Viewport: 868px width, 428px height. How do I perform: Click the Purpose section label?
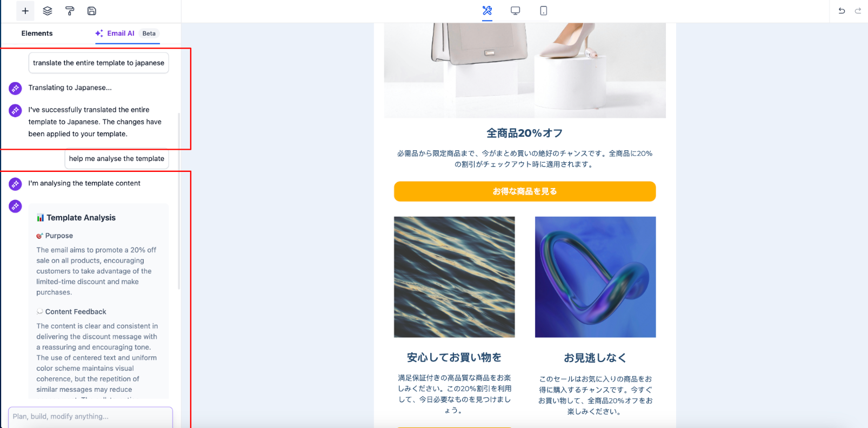[59, 236]
